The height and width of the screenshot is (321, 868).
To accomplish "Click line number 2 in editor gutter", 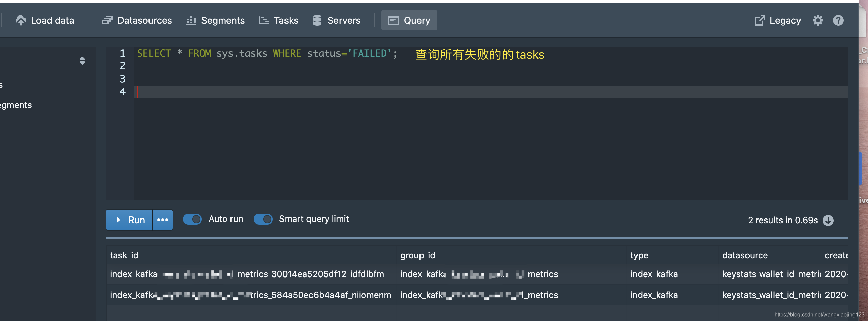I will point(123,66).
